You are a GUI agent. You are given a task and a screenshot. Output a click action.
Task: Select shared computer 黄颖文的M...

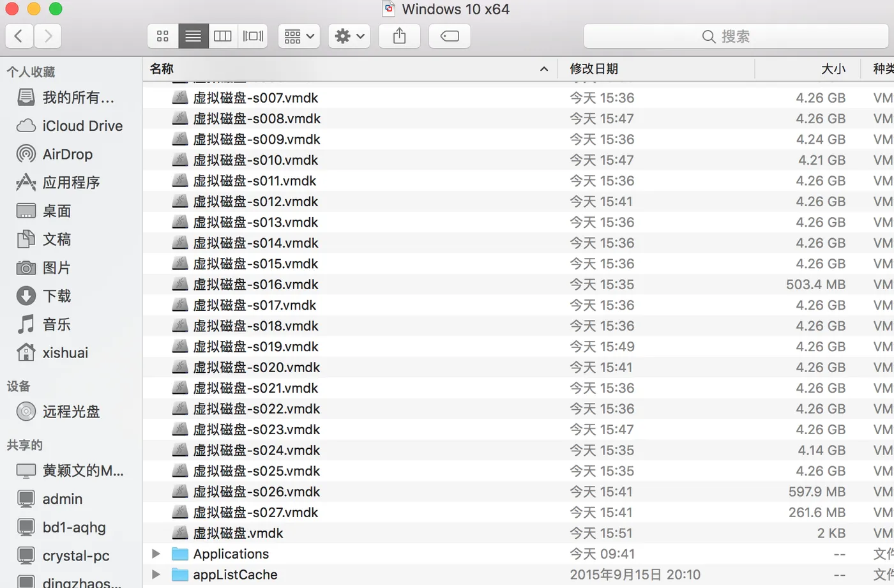(x=70, y=471)
